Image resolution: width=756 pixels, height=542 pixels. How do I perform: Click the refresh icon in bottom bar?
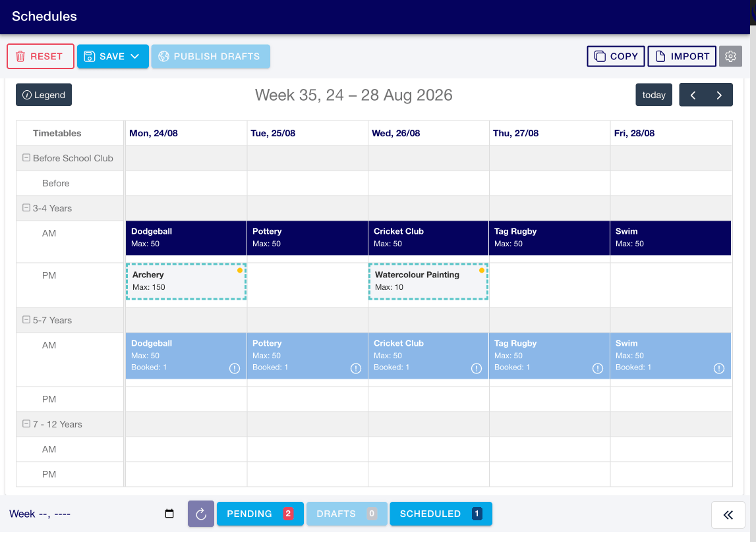[x=201, y=514]
